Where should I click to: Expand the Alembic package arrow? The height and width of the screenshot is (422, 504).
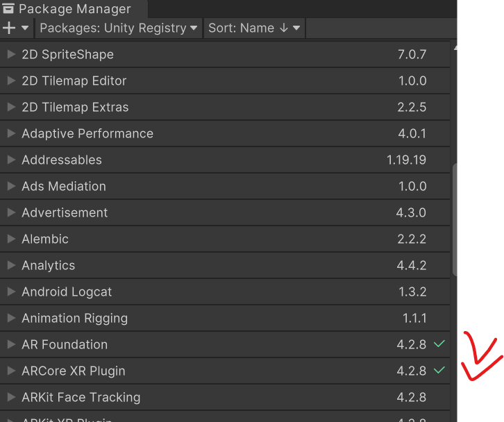(11, 239)
